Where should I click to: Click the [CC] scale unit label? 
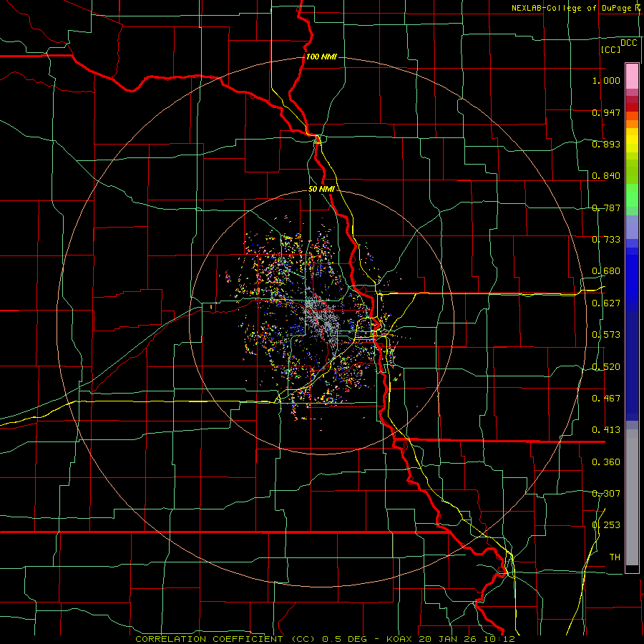pos(610,49)
